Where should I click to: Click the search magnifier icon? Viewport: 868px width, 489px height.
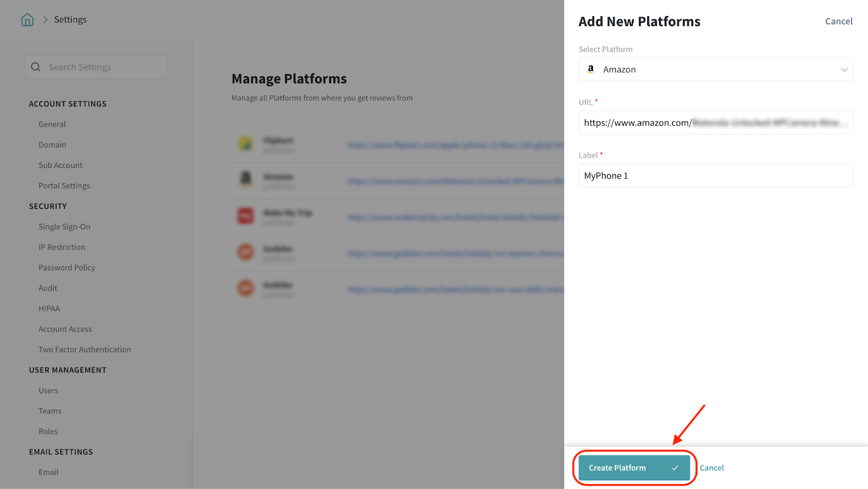[x=36, y=67]
